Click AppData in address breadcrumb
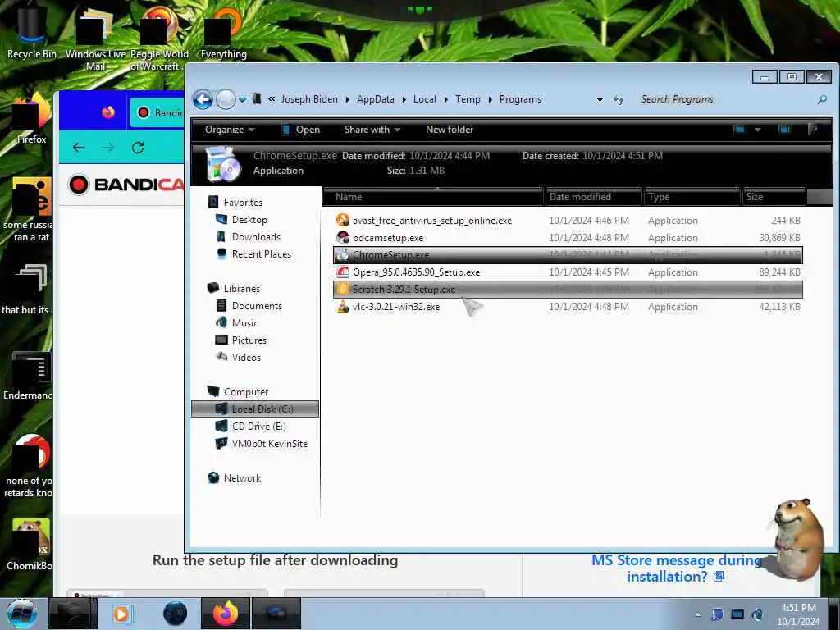 (x=375, y=99)
